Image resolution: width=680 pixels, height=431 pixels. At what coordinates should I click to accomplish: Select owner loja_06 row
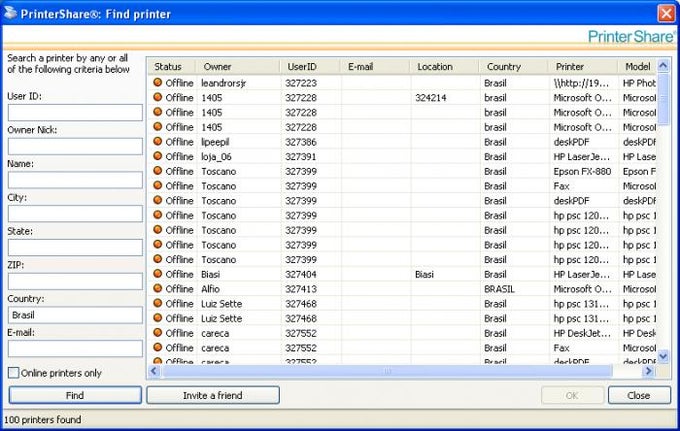(x=216, y=157)
